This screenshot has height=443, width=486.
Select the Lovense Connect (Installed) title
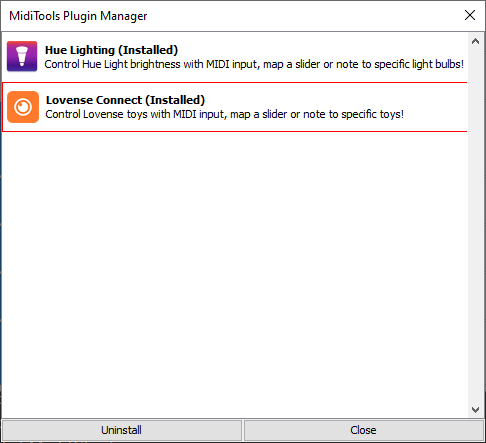click(125, 100)
